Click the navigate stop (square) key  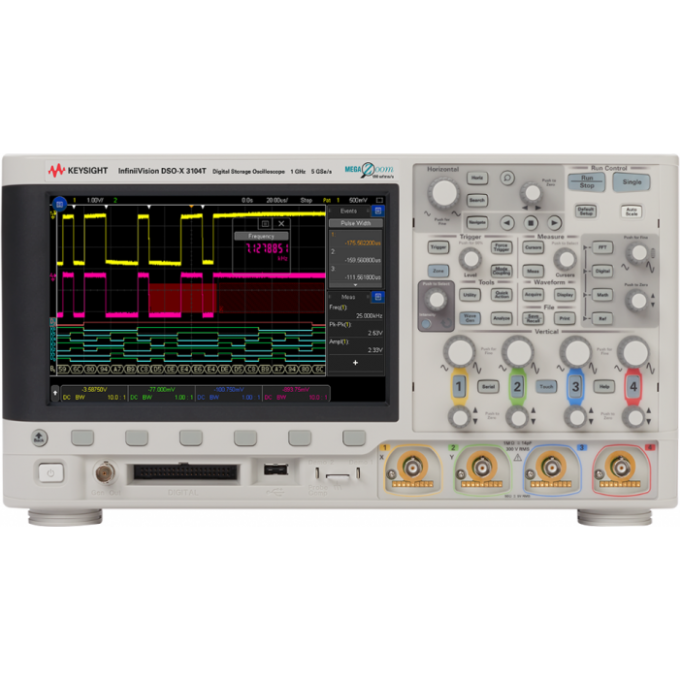click(530, 223)
